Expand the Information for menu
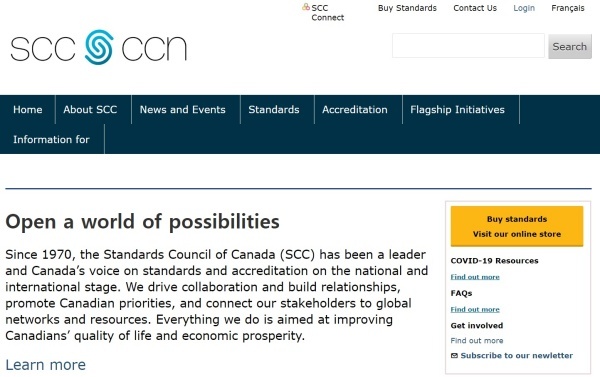Viewport: 600px width, 377px height. (x=51, y=139)
